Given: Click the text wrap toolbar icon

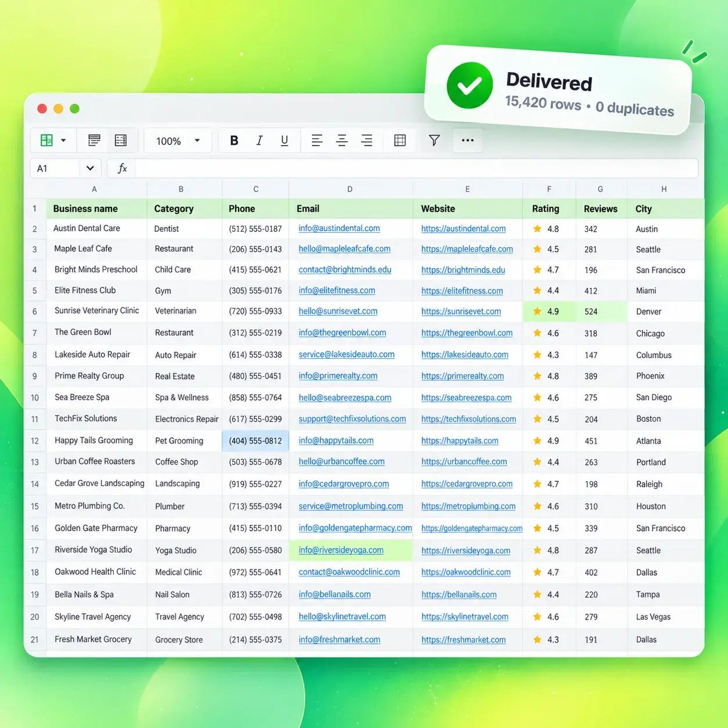Looking at the screenshot, I should coord(94,140).
